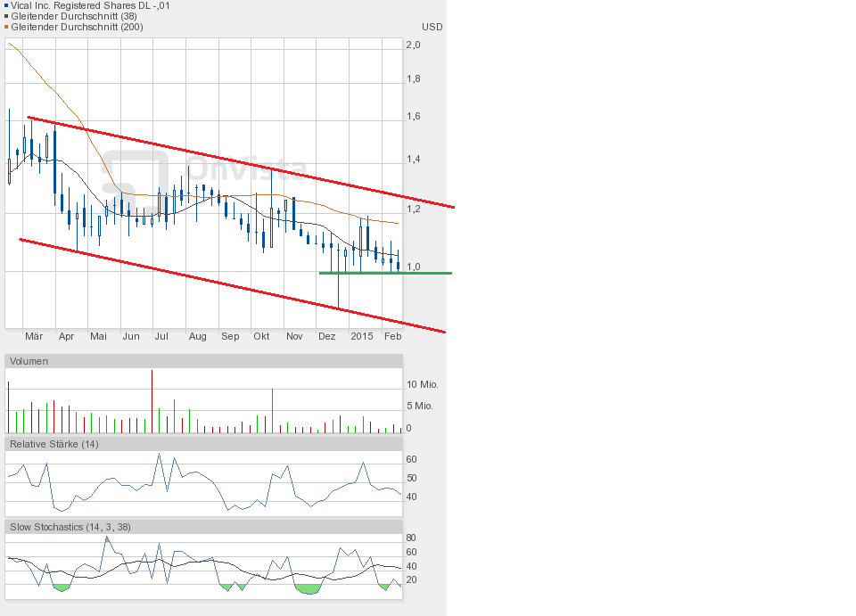Click the Mär month label on the time axis
This screenshot has height=616, width=856.
point(34,336)
